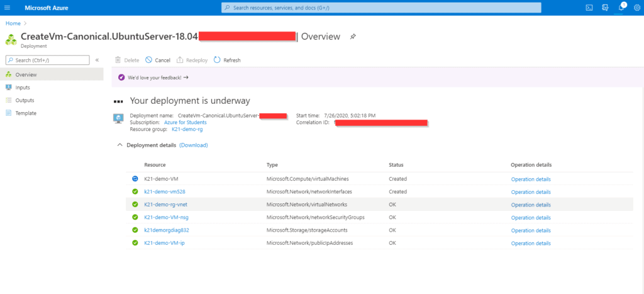Screen dimensions: 644x294
Task: Open the Directory and subscription filter icon
Action: 604,8
